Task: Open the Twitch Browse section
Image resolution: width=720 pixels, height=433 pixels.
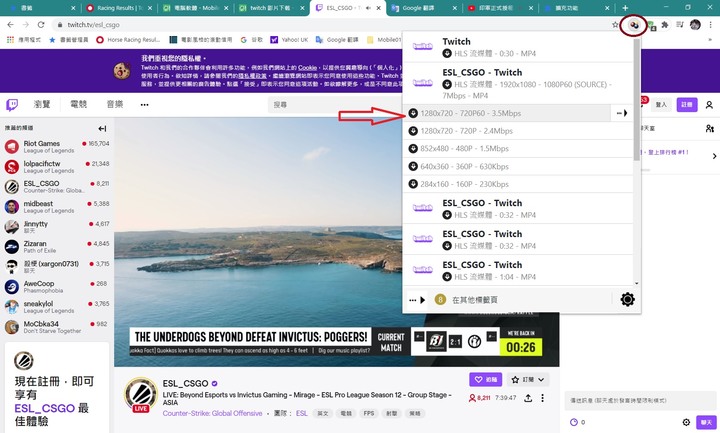Action: pos(42,104)
